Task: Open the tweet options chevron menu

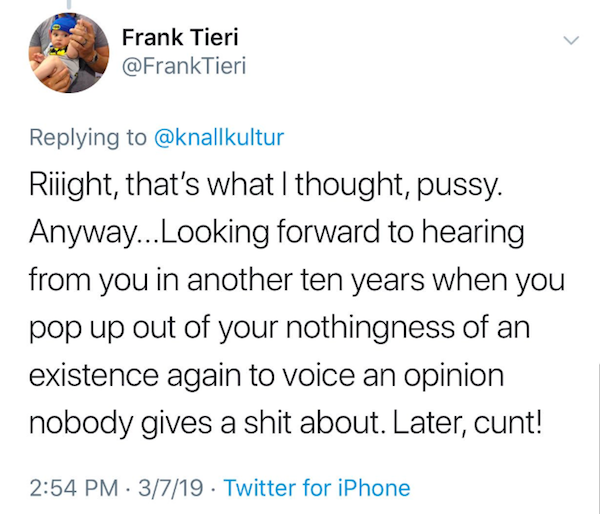Action: coord(571,40)
